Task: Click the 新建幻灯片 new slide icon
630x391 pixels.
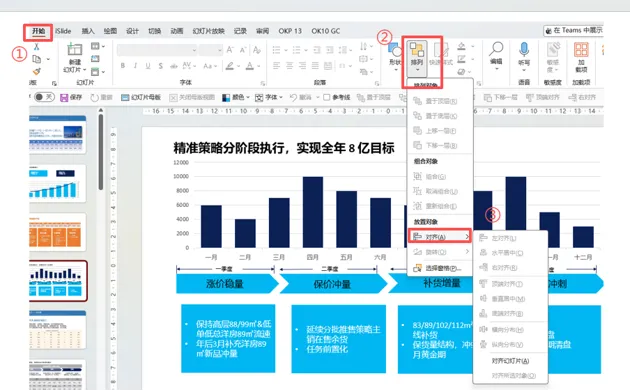Action: (75, 50)
